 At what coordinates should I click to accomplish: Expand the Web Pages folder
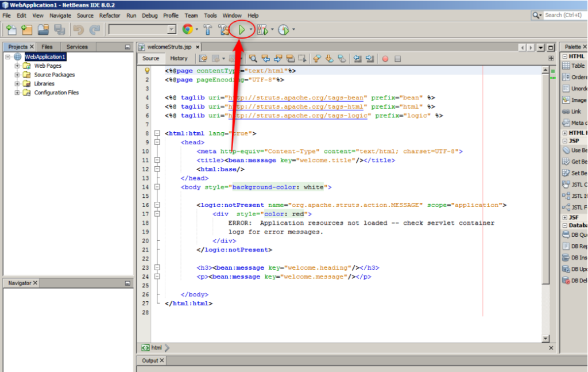[17, 66]
